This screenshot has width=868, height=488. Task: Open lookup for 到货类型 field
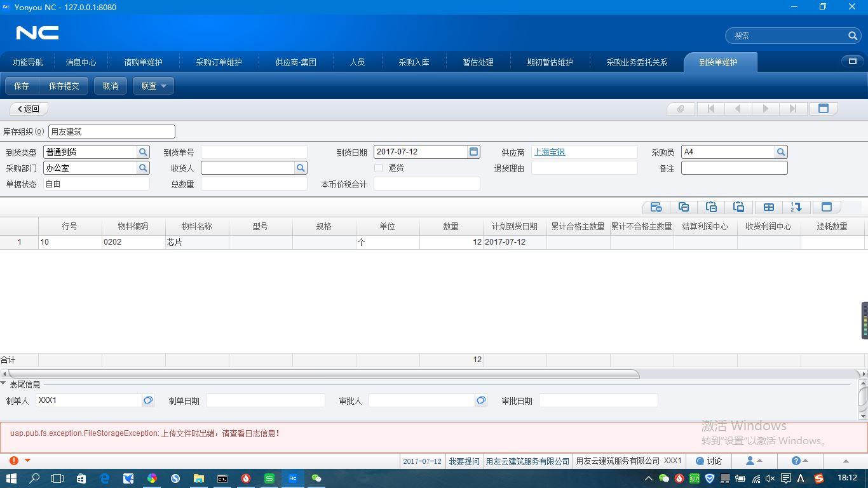tap(143, 152)
